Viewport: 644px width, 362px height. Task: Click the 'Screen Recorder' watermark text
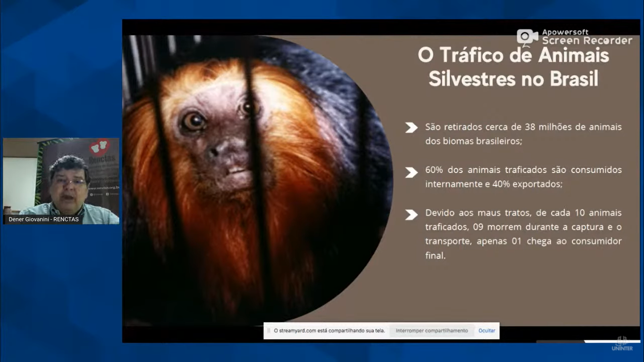tap(586, 41)
